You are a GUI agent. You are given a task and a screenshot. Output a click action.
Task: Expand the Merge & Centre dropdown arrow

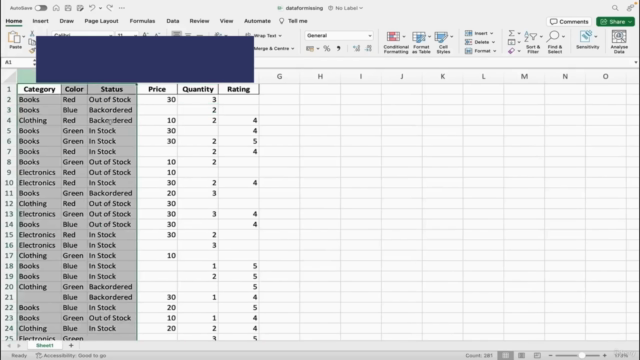[x=293, y=49]
